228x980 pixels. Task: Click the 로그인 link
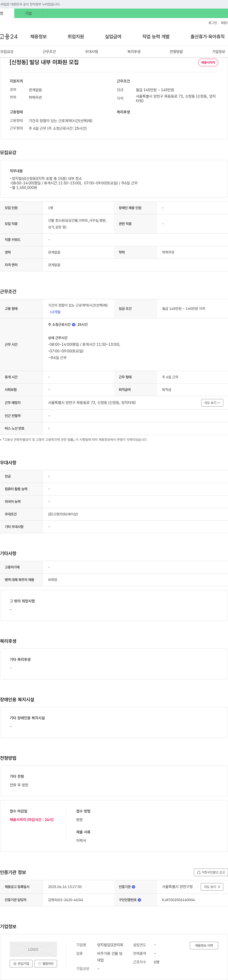[213, 23]
